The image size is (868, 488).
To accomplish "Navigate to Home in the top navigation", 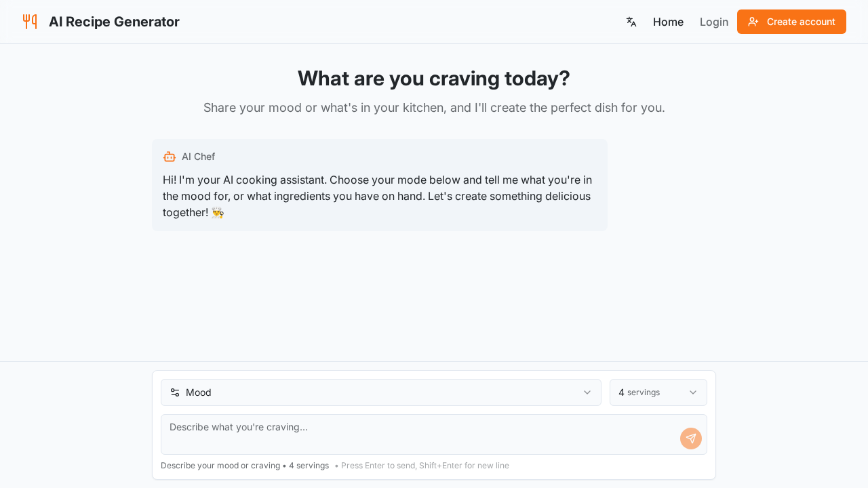I will coord(668,22).
